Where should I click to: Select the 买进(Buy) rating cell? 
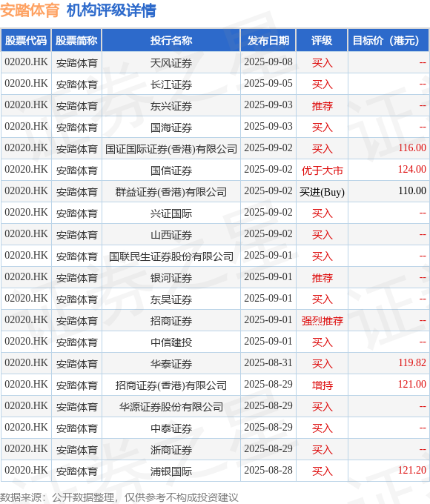[322, 192]
